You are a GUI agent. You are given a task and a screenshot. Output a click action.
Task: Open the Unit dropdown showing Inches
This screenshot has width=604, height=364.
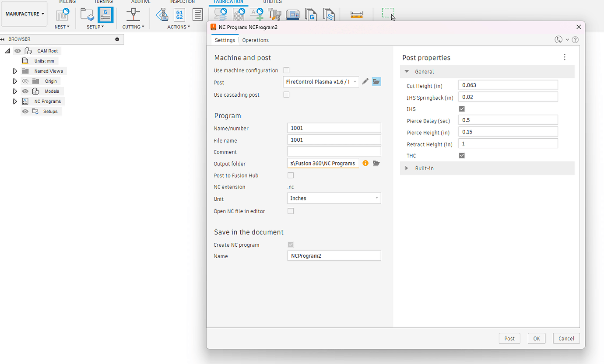334,198
